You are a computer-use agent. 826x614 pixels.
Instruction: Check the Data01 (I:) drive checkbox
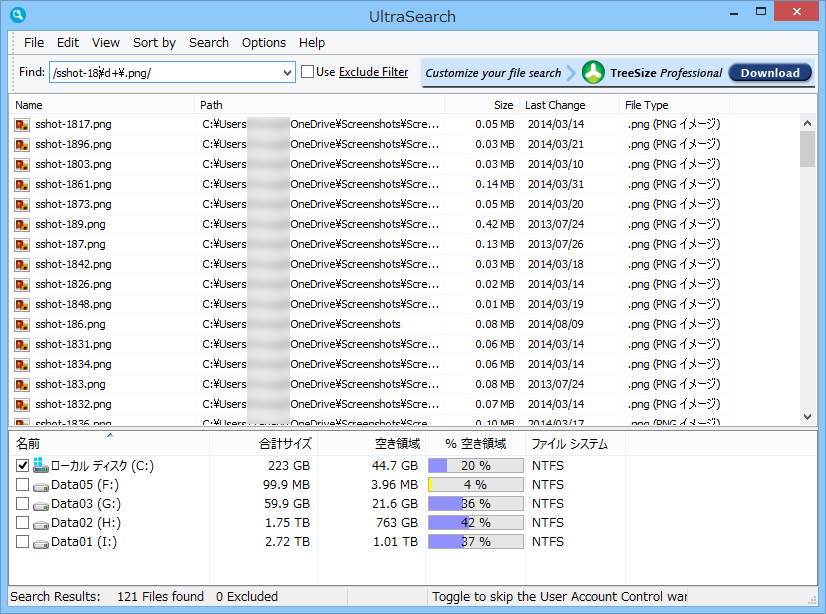coord(22,541)
